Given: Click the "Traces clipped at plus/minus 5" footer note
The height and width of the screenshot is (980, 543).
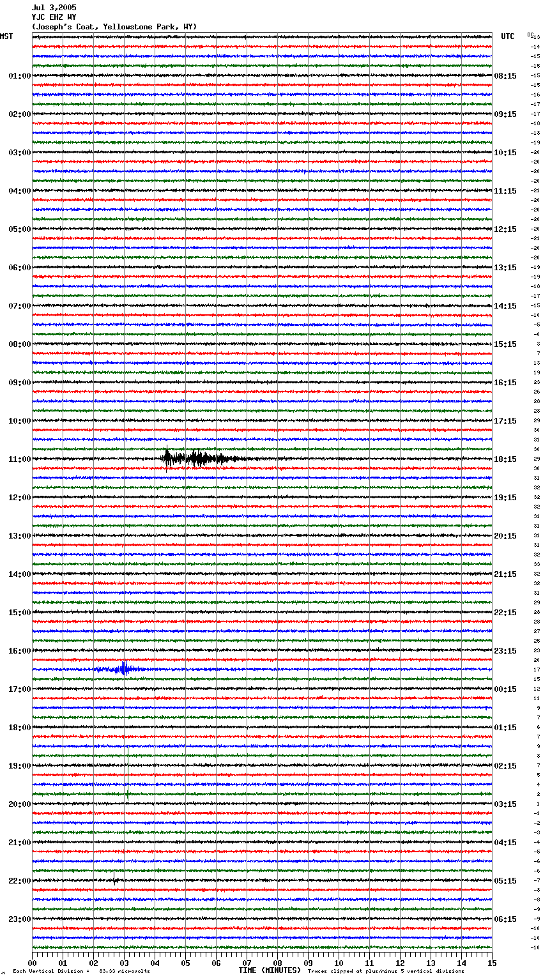Looking at the screenshot, I should (386, 971).
